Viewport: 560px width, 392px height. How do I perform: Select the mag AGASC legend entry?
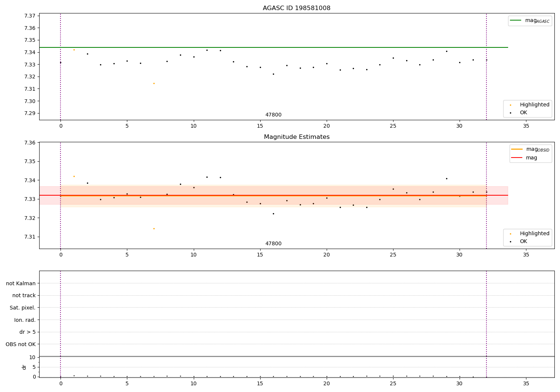[x=530, y=21]
